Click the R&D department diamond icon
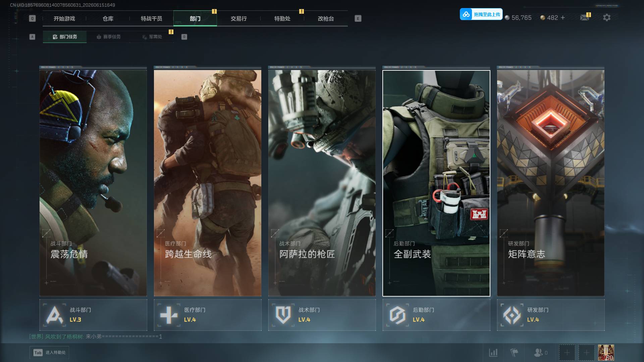 512,315
